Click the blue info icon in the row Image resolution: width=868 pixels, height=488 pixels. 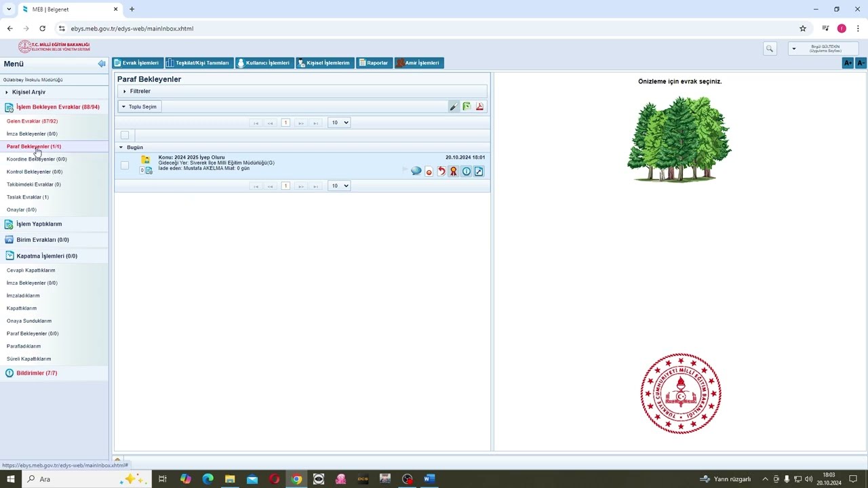point(467,171)
